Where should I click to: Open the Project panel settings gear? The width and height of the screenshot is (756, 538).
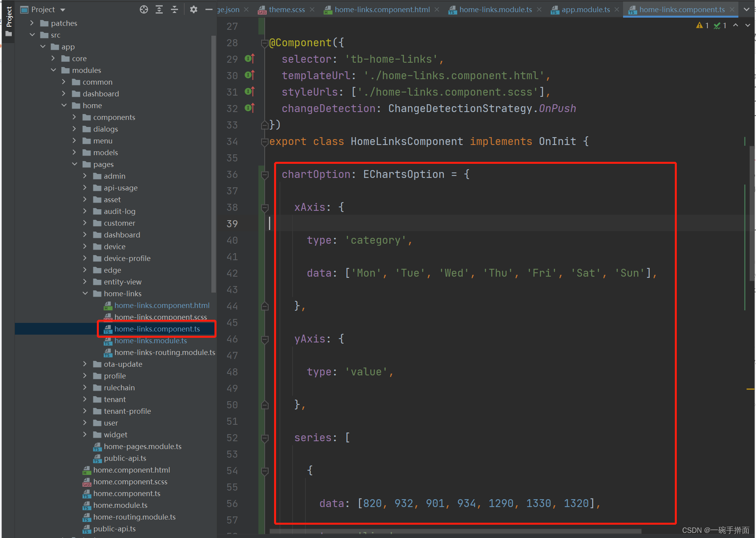click(193, 9)
